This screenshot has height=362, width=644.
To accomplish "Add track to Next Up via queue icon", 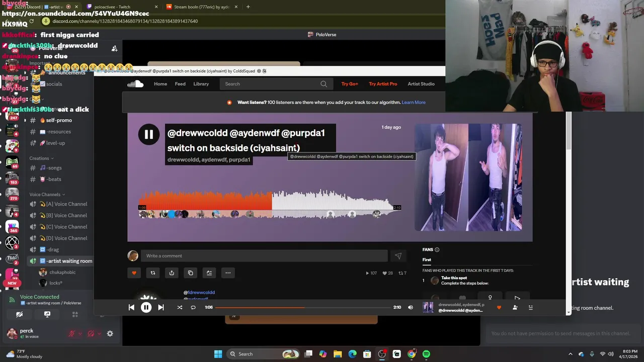I will [x=209, y=273].
